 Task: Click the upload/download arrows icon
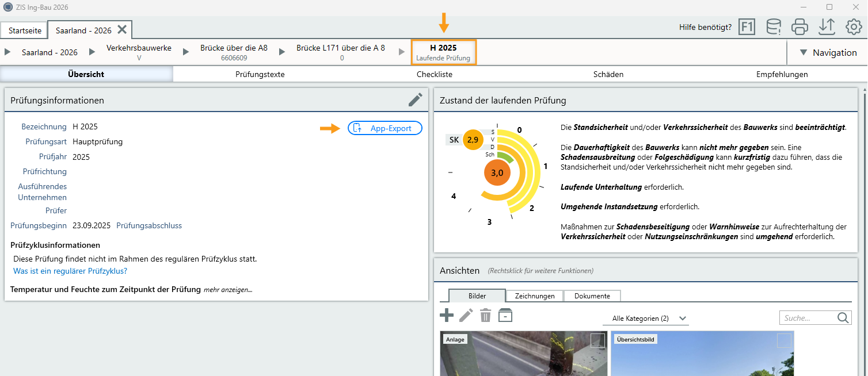pyautogui.click(x=827, y=27)
